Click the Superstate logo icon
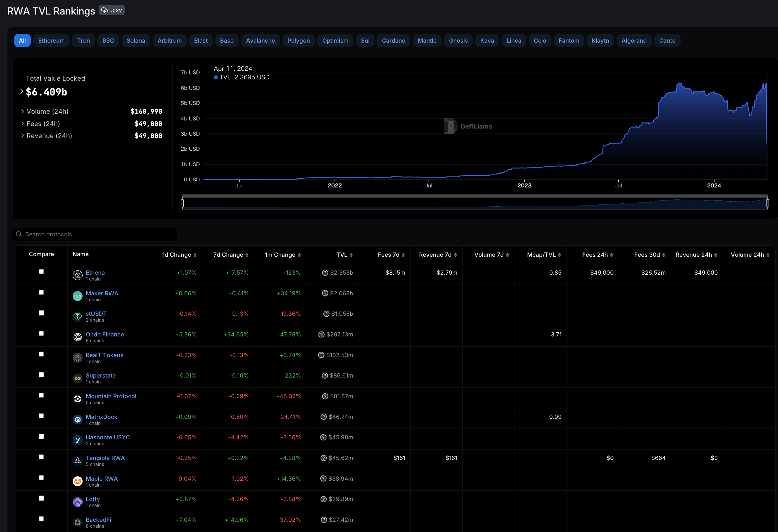The width and height of the screenshot is (778, 532). click(77, 378)
